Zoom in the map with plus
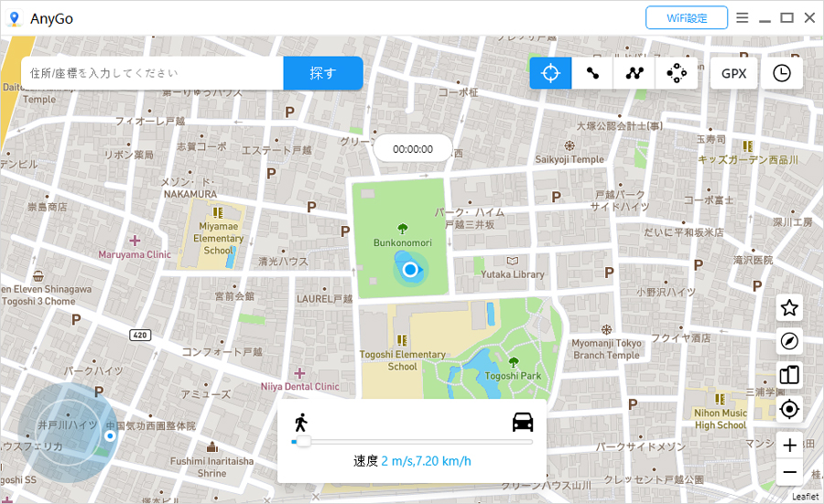The width and height of the screenshot is (824, 504). point(789,445)
